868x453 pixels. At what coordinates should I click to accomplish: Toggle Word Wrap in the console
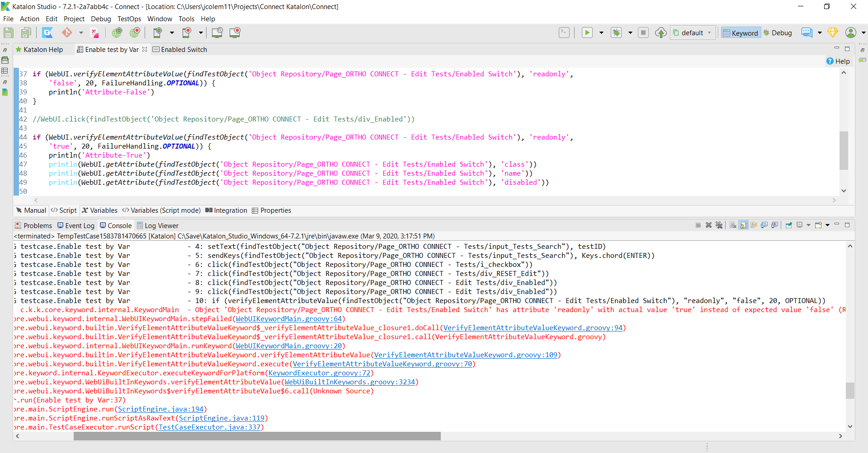pyautogui.click(x=754, y=225)
